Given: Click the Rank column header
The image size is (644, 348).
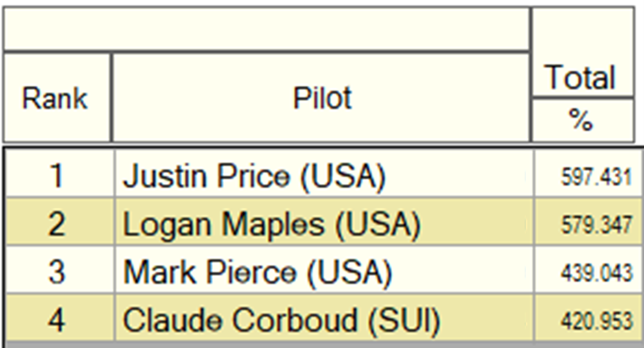Looking at the screenshot, I should click(x=56, y=98).
